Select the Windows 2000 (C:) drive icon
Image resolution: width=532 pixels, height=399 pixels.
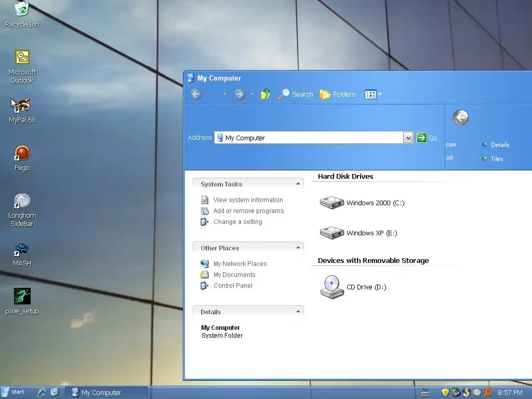pos(332,203)
